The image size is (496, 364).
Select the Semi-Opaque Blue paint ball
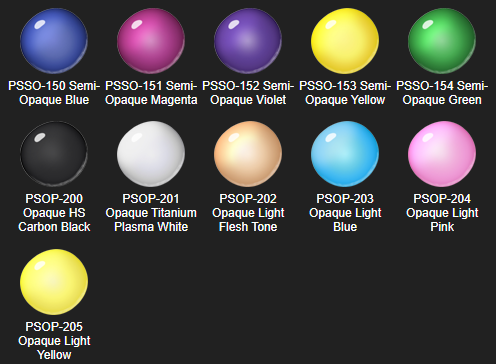[x=54, y=41]
